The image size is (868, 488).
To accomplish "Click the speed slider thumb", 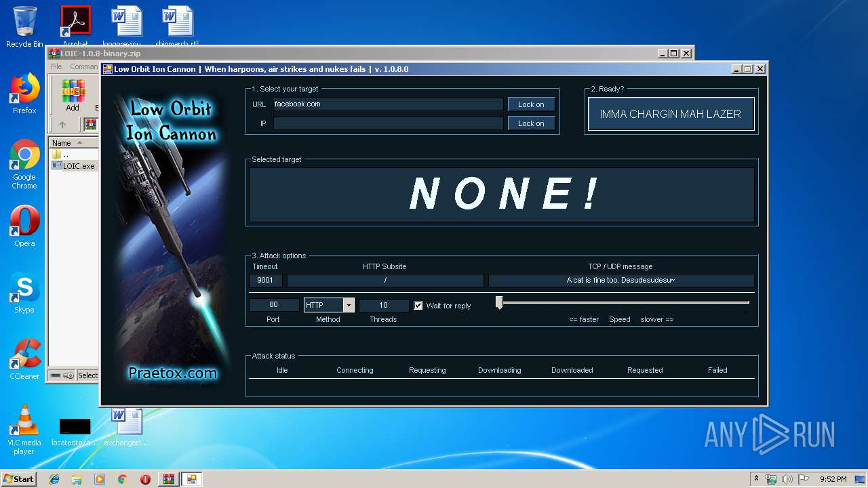I will point(499,303).
